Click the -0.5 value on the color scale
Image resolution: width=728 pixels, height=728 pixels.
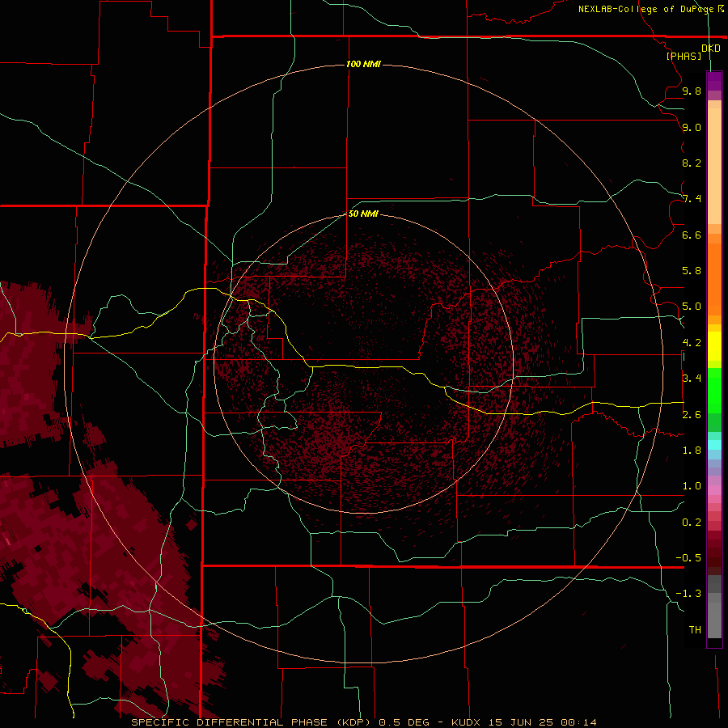[688, 558]
